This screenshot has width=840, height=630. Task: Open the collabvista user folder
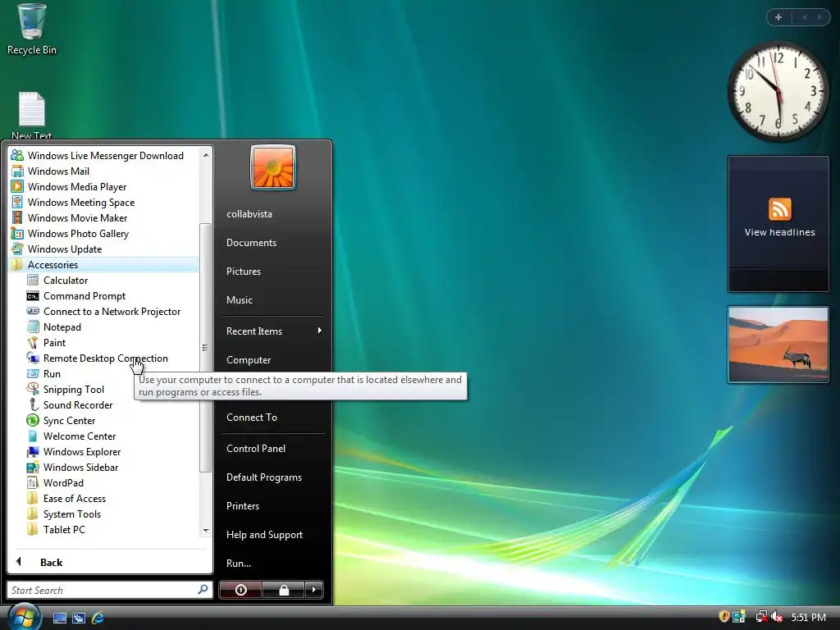pos(249,214)
